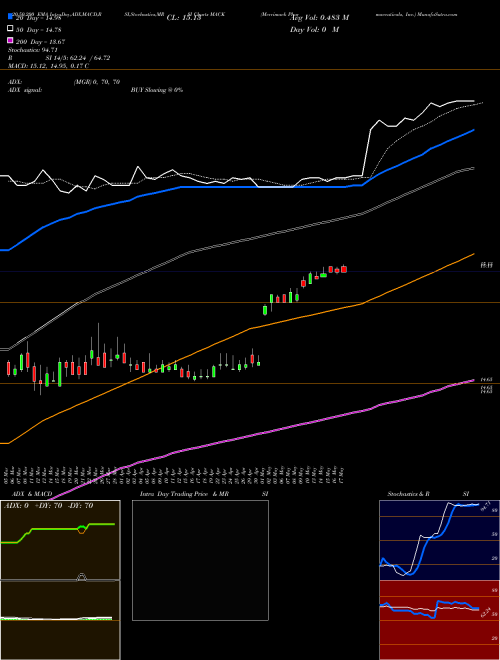The width and height of the screenshot is (500, 660).
Task: Click the green ADX line in ADX panel
Action: pyautogui.click(x=58, y=529)
